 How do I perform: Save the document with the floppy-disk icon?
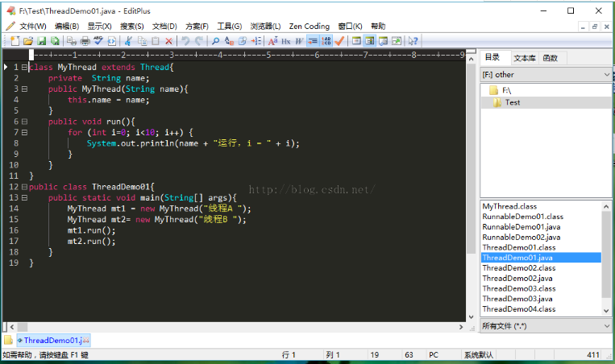(41, 40)
